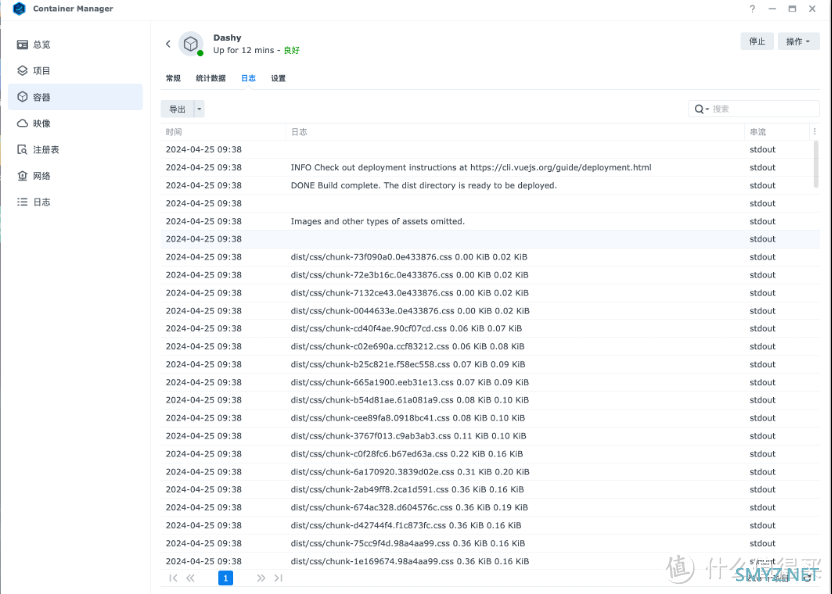This screenshot has width=832, height=594.
Task: Select 网络 network in the sidebar
Action: [x=41, y=176]
